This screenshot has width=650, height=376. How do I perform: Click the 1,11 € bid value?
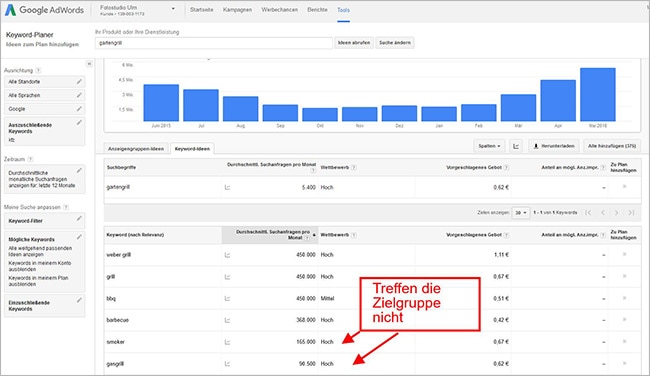(x=501, y=255)
